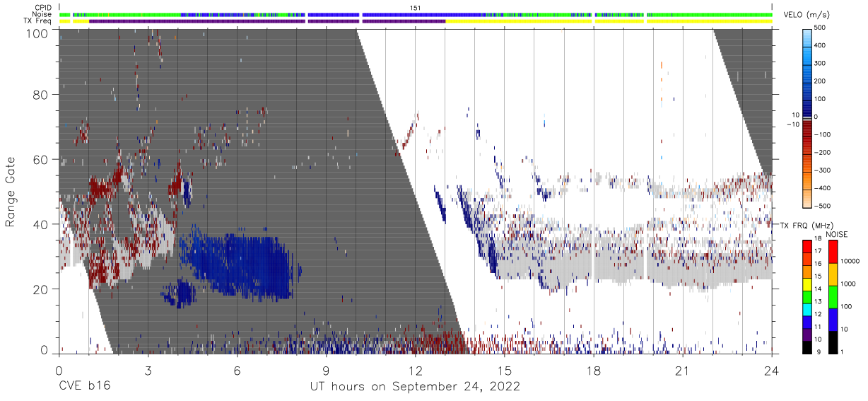Click the 100 tick on Range Gate axis

click(38, 33)
